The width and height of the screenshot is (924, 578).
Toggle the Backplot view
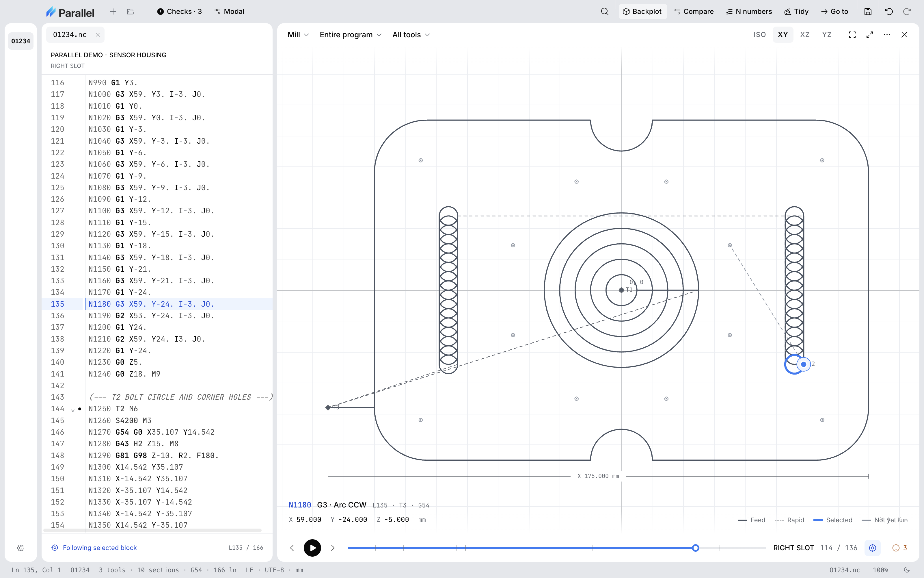tap(642, 12)
